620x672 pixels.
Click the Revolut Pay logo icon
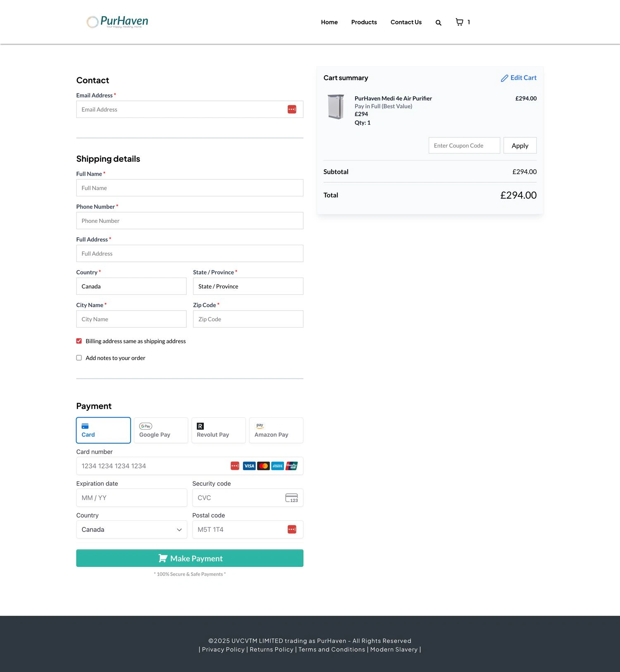(x=200, y=426)
